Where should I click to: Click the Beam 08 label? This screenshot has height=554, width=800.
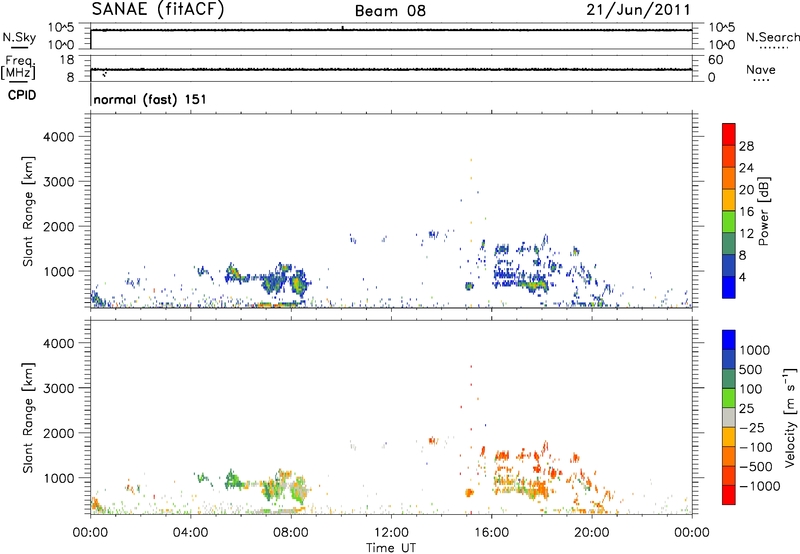(390, 11)
